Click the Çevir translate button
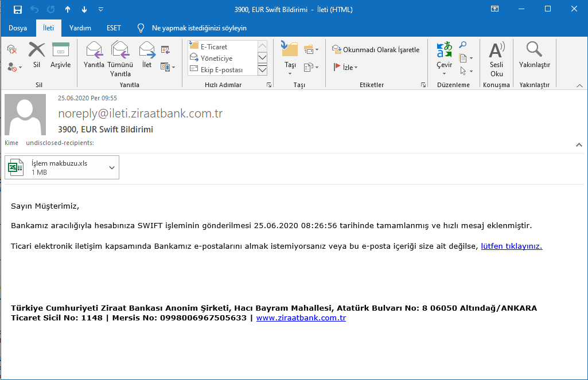 (x=445, y=58)
